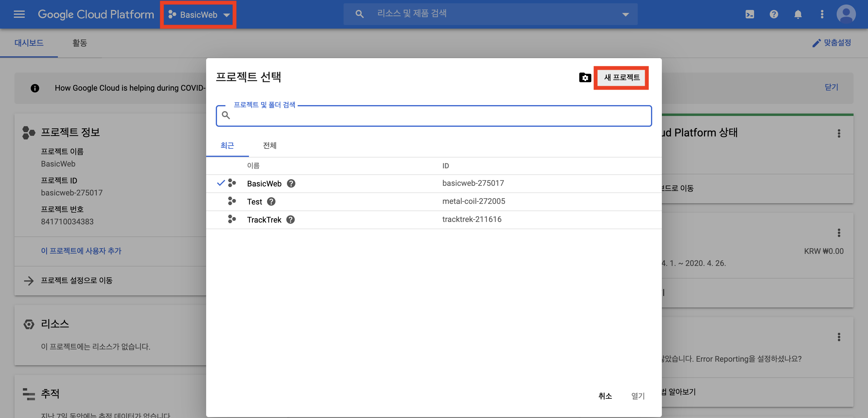Expand the top search bar dropdown arrow
Image resolution: width=868 pixels, height=418 pixels.
(x=625, y=14)
